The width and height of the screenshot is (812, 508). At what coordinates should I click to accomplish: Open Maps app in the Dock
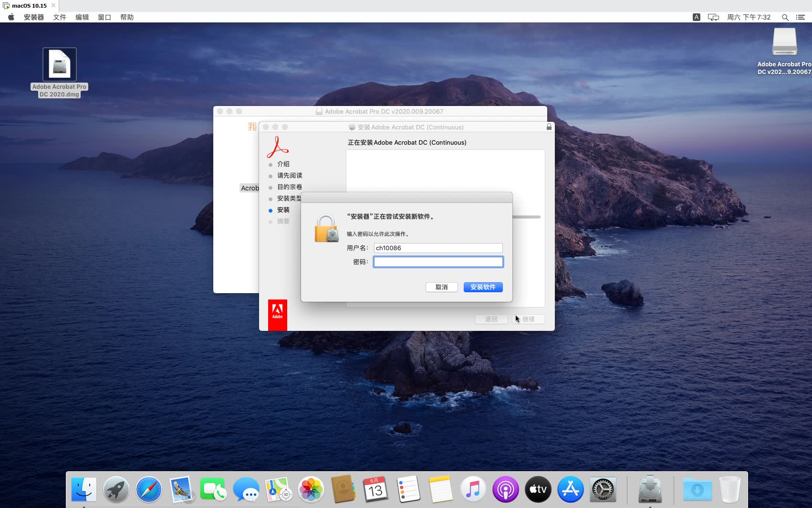click(x=279, y=489)
